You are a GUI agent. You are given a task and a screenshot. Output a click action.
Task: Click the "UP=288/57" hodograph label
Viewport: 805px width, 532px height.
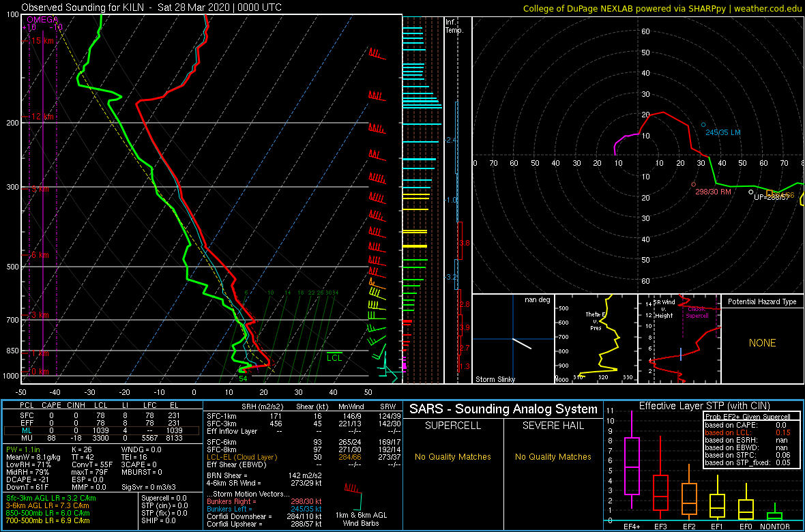click(x=772, y=197)
